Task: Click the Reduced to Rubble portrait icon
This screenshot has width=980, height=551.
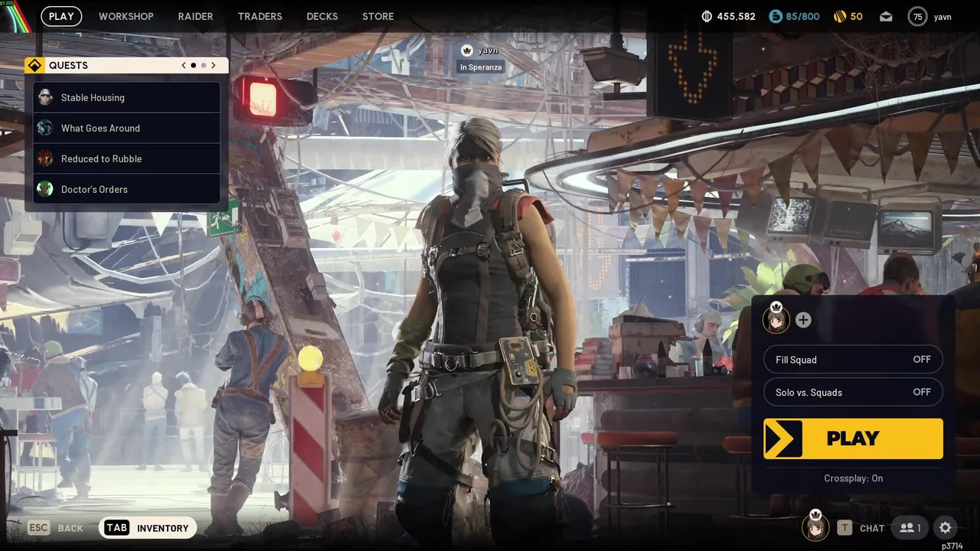Action: pyautogui.click(x=45, y=158)
